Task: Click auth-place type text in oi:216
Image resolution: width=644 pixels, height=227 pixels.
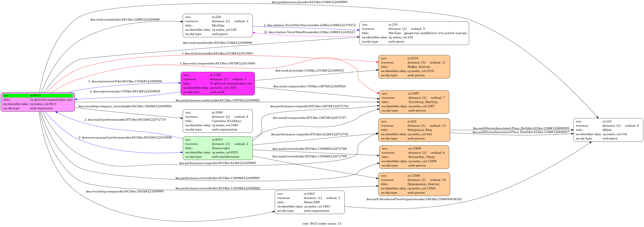Action: (x=610, y=139)
